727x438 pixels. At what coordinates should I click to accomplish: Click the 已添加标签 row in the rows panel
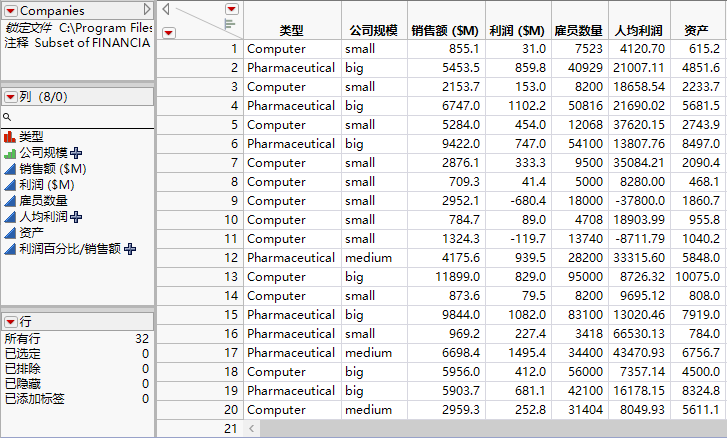point(77,399)
